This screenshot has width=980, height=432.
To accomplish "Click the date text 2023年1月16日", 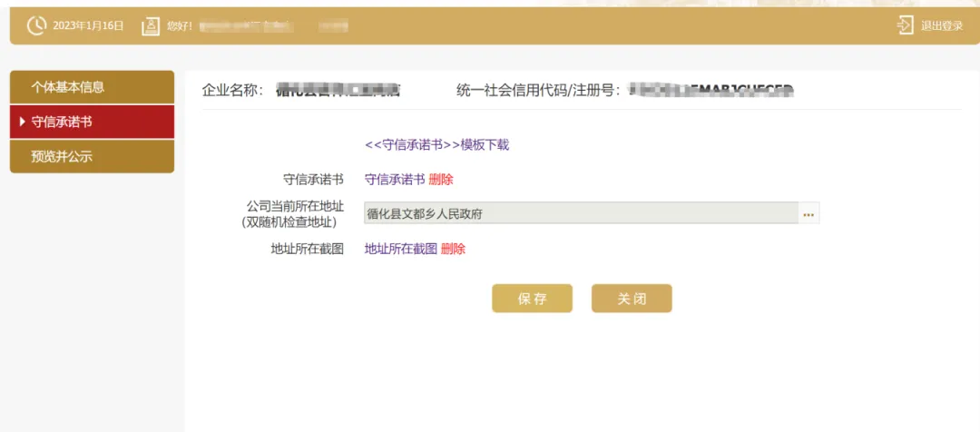I will click(88, 26).
